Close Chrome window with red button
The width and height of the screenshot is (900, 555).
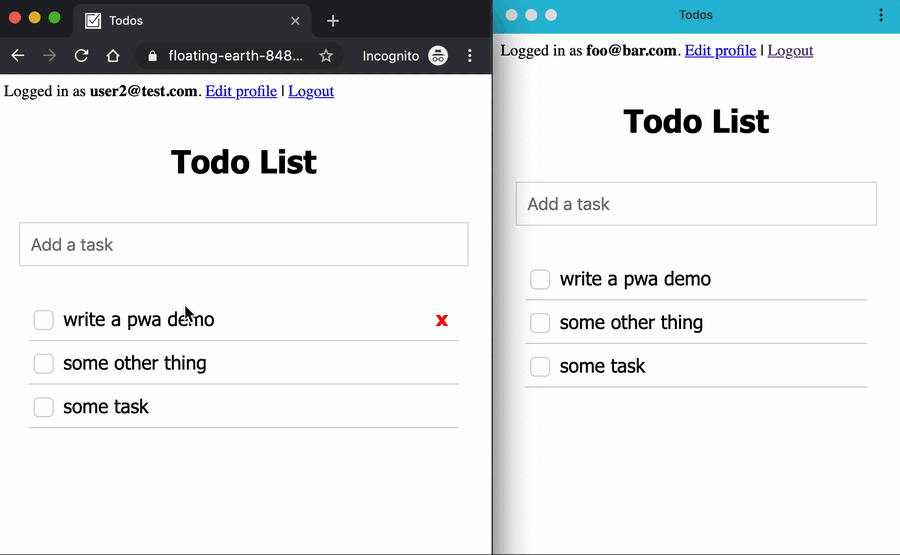pyautogui.click(x=15, y=18)
